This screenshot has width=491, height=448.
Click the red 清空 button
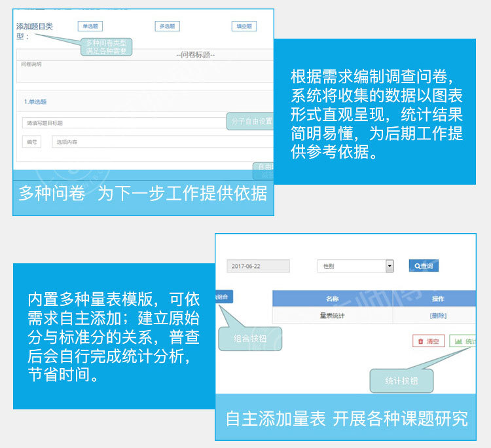point(429,341)
